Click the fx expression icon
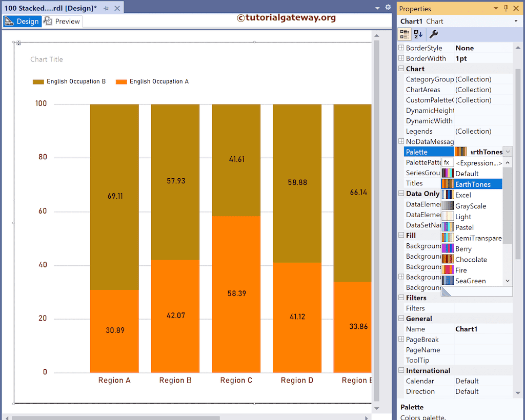 (x=447, y=163)
